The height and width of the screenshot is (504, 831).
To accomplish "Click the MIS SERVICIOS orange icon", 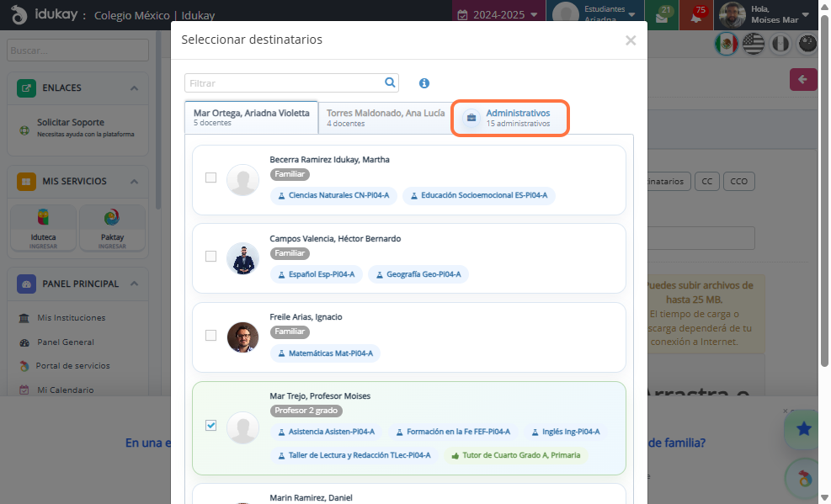I will [26, 181].
